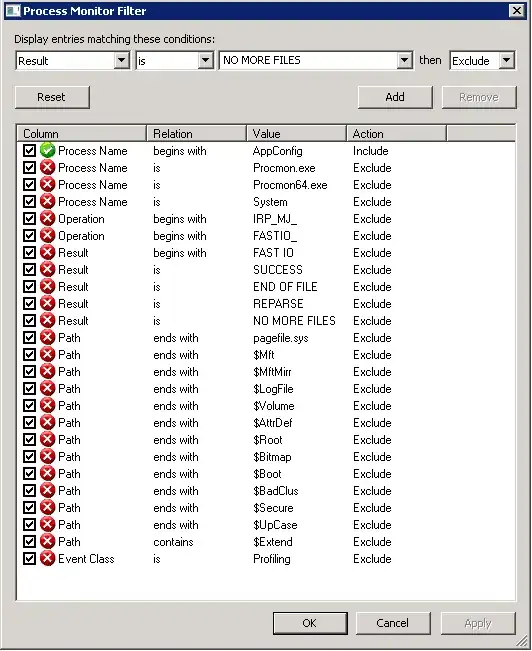Click the Add button
This screenshot has width=532, height=651.
click(395, 97)
